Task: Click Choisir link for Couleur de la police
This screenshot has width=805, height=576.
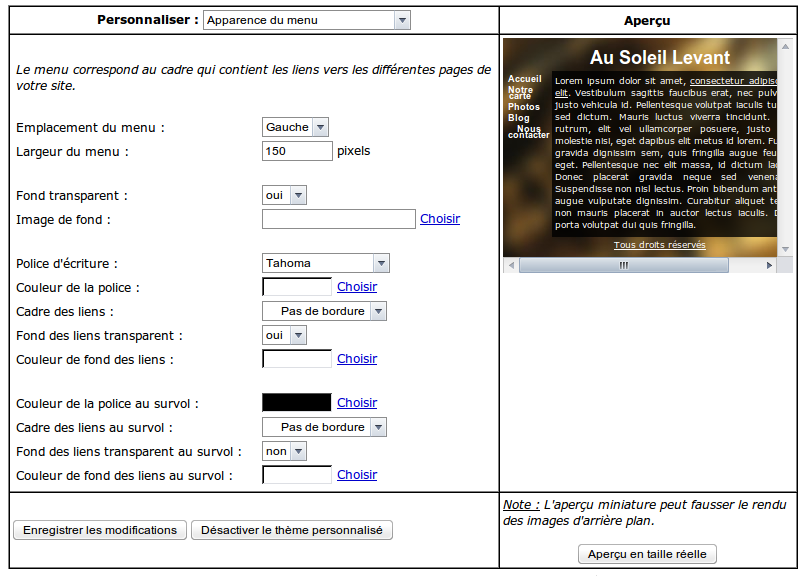Action: click(357, 286)
